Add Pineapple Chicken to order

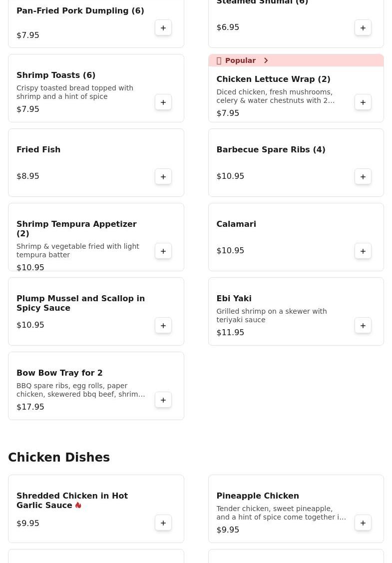363,523
